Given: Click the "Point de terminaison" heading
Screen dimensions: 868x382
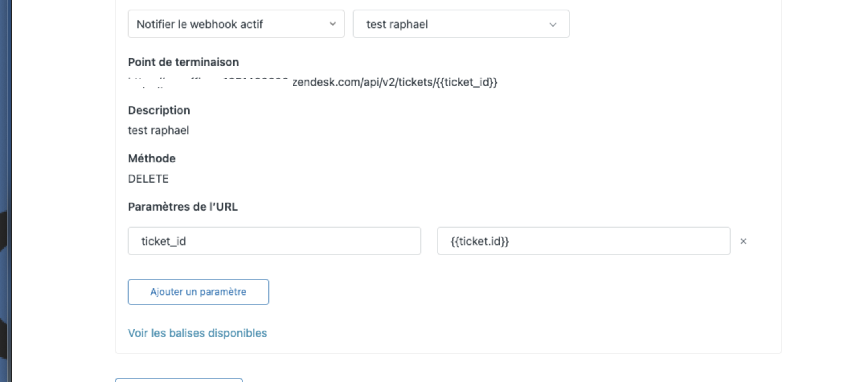Looking at the screenshot, I should click(183, 62).
